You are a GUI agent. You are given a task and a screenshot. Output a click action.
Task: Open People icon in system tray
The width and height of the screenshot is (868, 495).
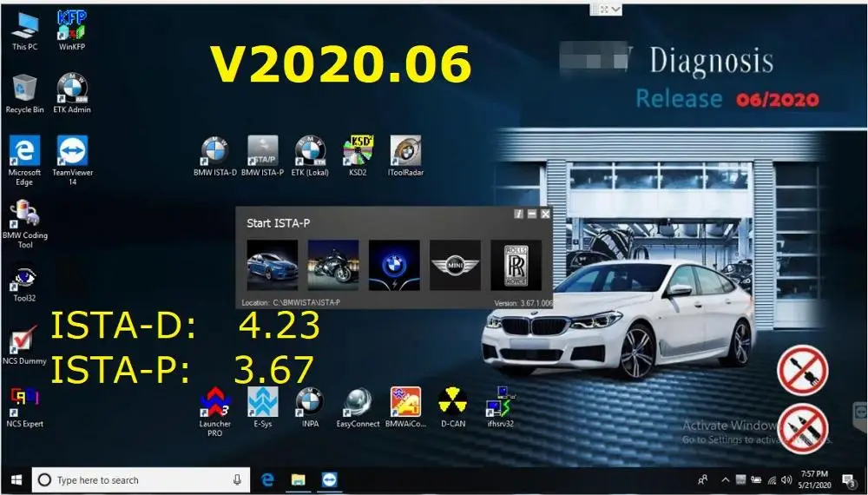click(x=703, y=480)
